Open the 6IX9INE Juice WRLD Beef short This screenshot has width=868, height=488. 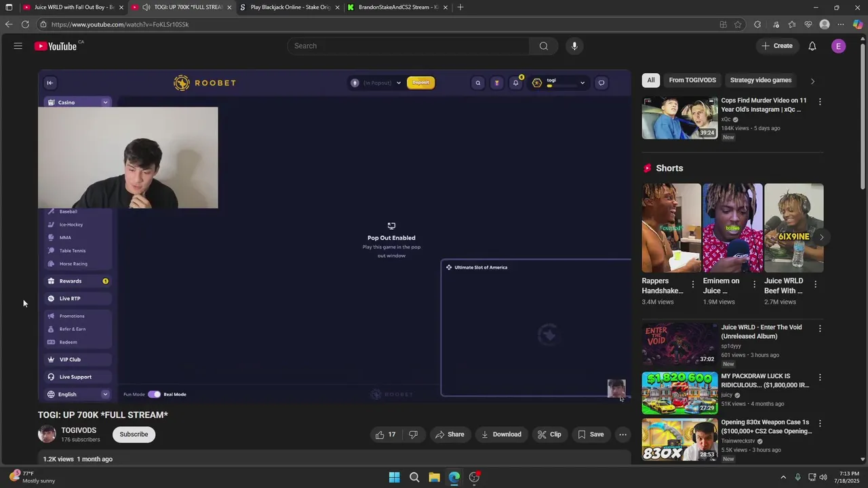point(793,228)
